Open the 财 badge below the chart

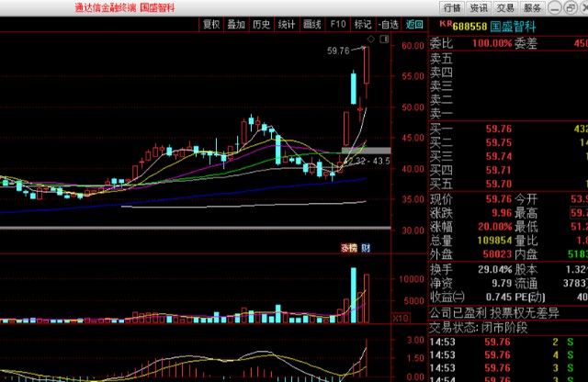(366, 247)
